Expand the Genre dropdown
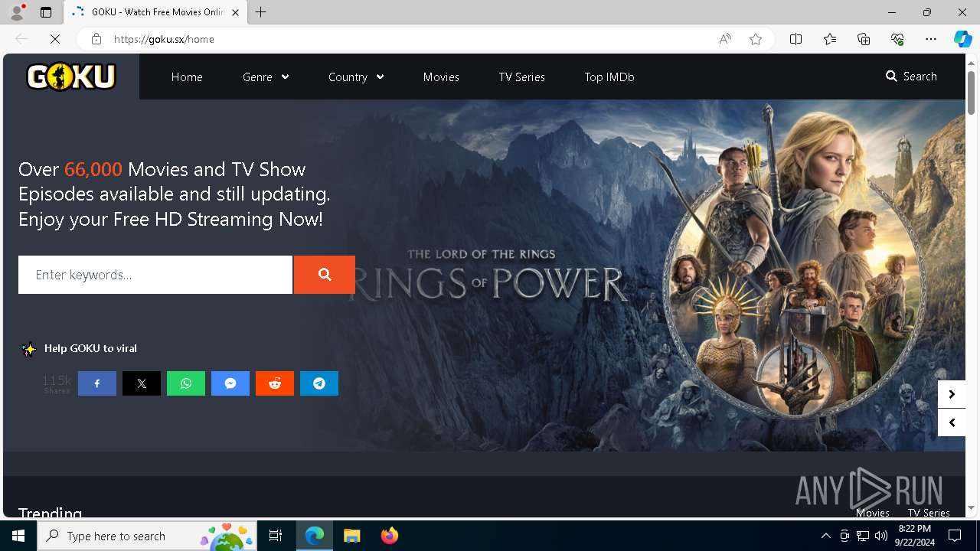 pos(266,77)
